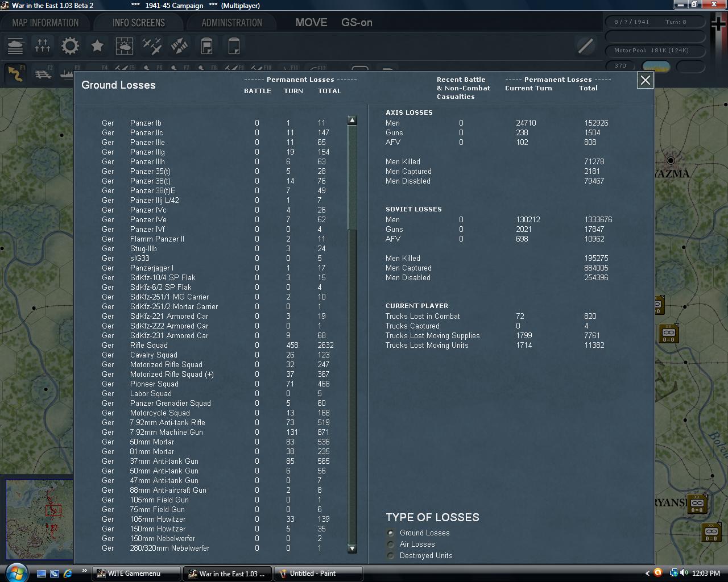
Task: Select the Air Losses radio button
Action: click(391, 544)
